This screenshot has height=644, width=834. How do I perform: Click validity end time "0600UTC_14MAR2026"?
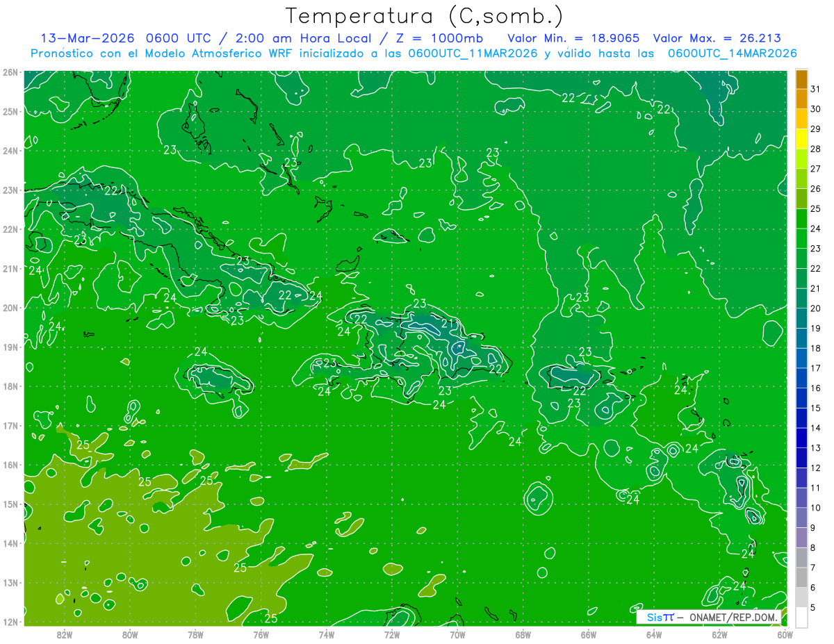click(x=732, y=53)
